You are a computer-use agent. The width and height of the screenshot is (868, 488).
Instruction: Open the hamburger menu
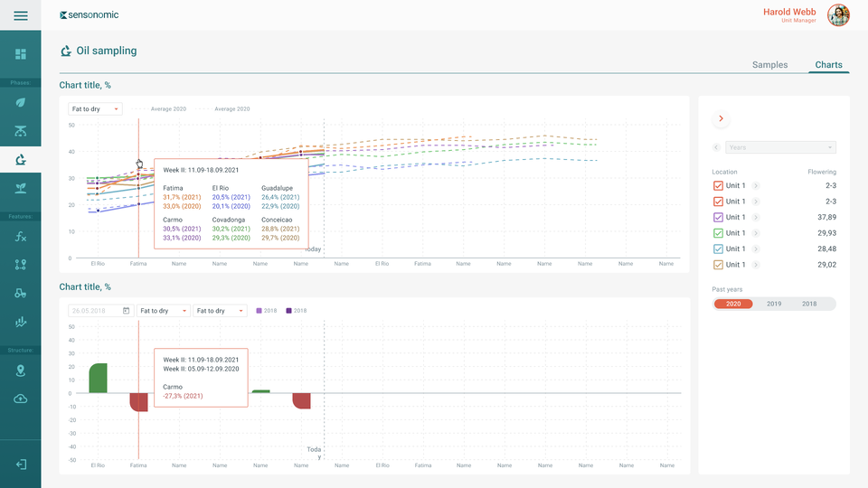[20, 15]
